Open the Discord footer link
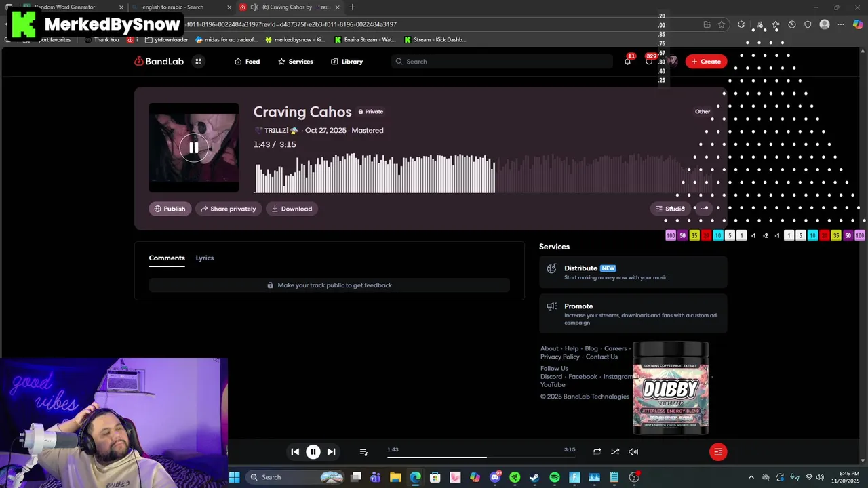This screenshot has height=488, width=868. click(551, 376)
